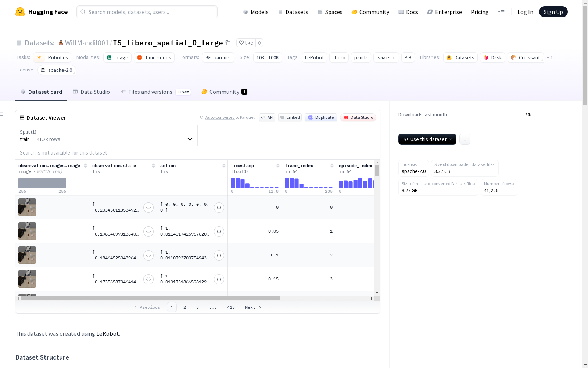Go to the Next page of rows
This screenshot has width=588, height=368.
(253, 307)
